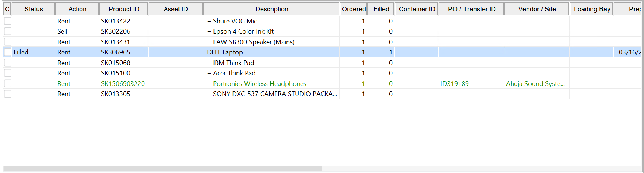Click the ID319189 transfer ID cell
This screenshot has width=644, height=173.
[455, 84]
